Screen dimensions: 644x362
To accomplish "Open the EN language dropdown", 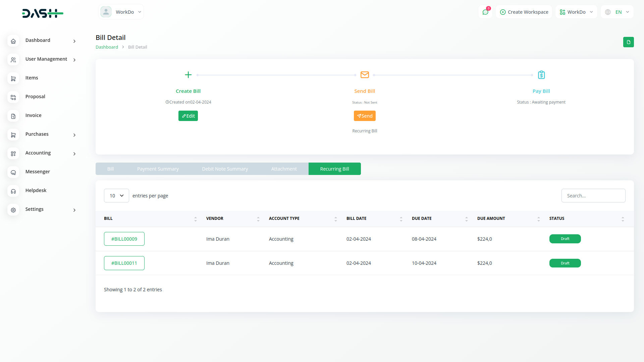I will pos(617,12).
